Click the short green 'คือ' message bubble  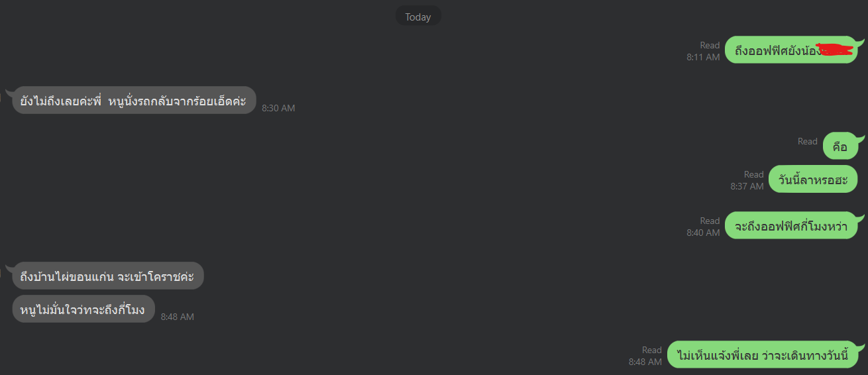(840, 146)
